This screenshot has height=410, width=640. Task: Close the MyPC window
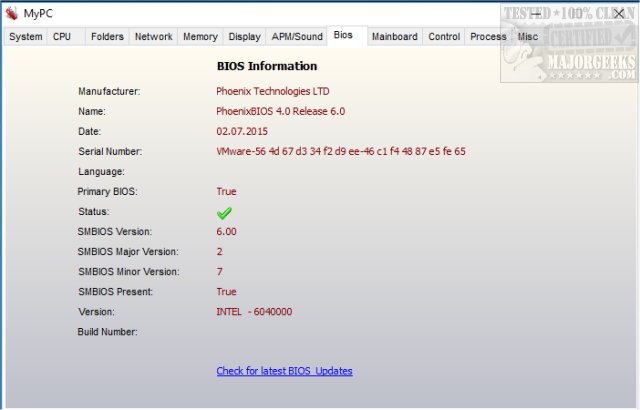click(x=619, y=14)
